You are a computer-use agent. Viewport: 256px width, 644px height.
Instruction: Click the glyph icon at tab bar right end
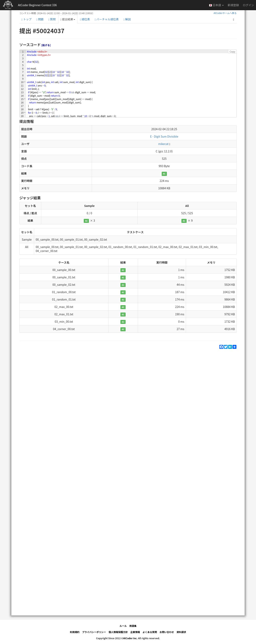(233, 20)
